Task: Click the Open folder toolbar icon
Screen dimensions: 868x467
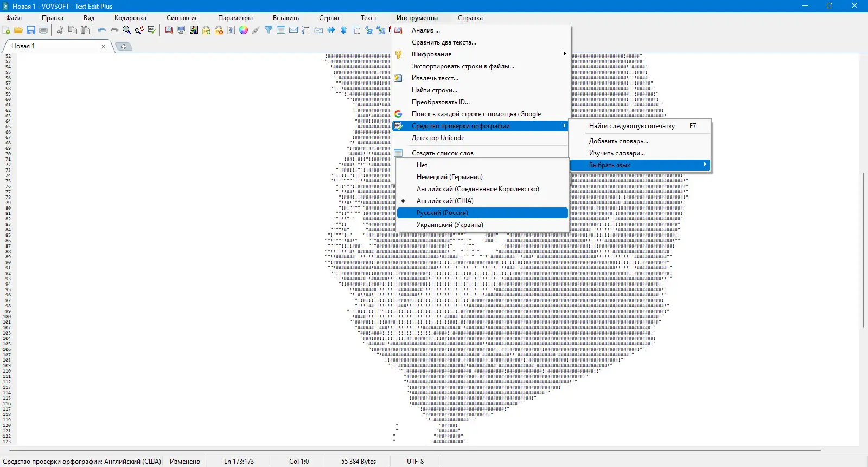Action: click(x=18, y=30)
